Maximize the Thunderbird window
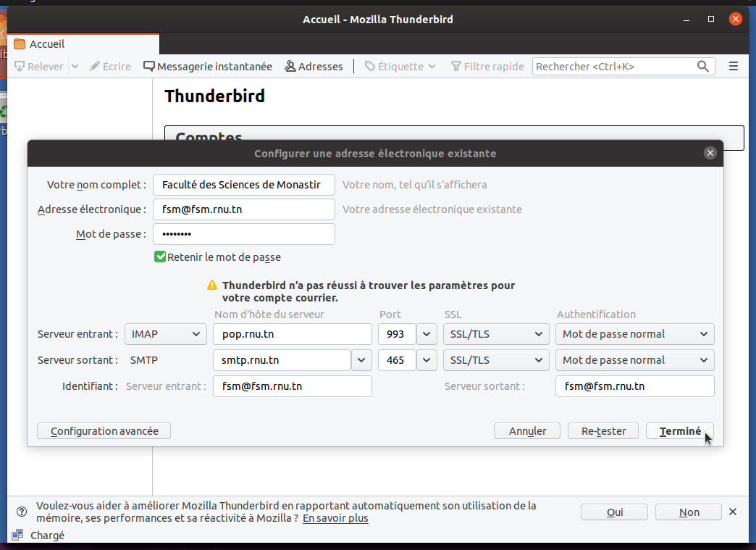756x550 pixels. 710,20
